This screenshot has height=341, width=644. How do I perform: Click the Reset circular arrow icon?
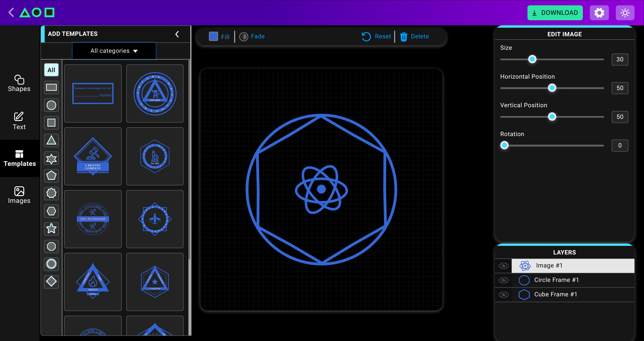(x=366, y=37)
